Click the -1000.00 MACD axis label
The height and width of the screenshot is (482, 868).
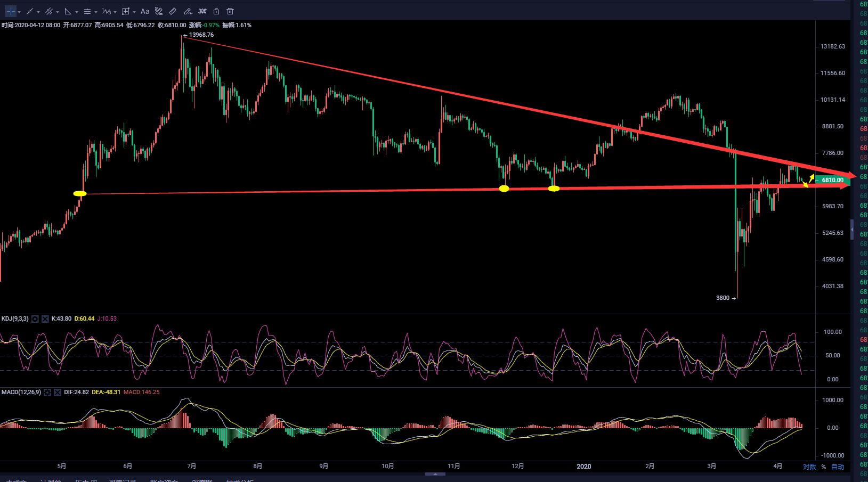pyautogui.click(x=833, y=456)
